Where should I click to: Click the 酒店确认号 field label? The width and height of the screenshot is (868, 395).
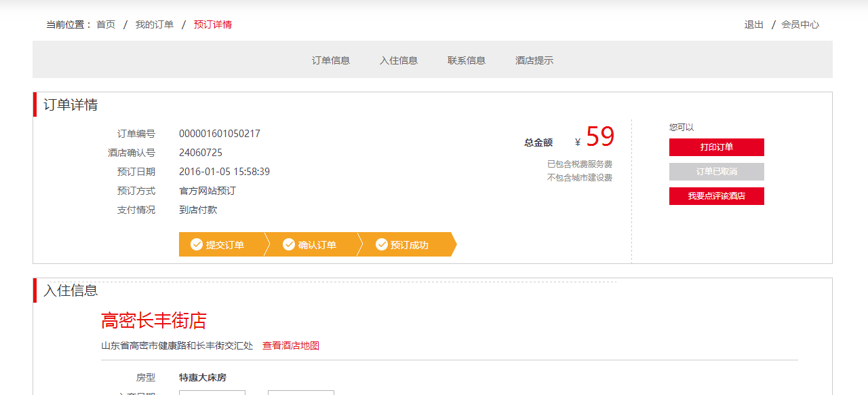click(x=132, y=153)
